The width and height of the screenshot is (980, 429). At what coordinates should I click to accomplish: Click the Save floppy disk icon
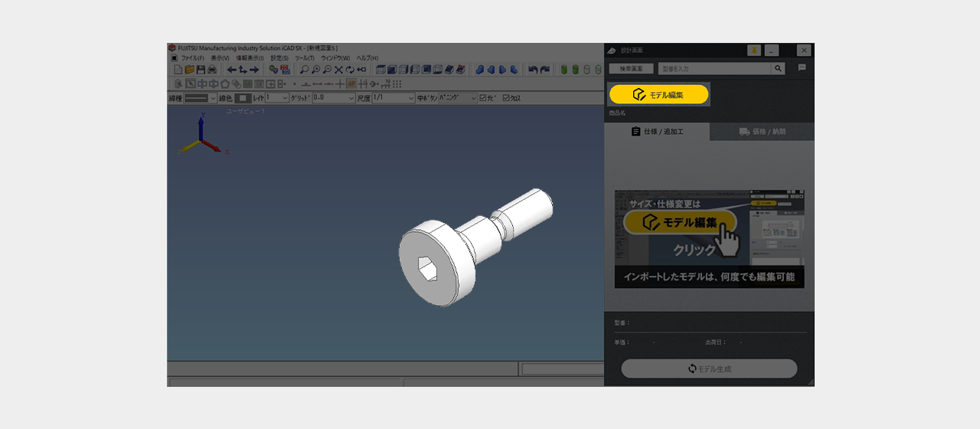[201, 70]
